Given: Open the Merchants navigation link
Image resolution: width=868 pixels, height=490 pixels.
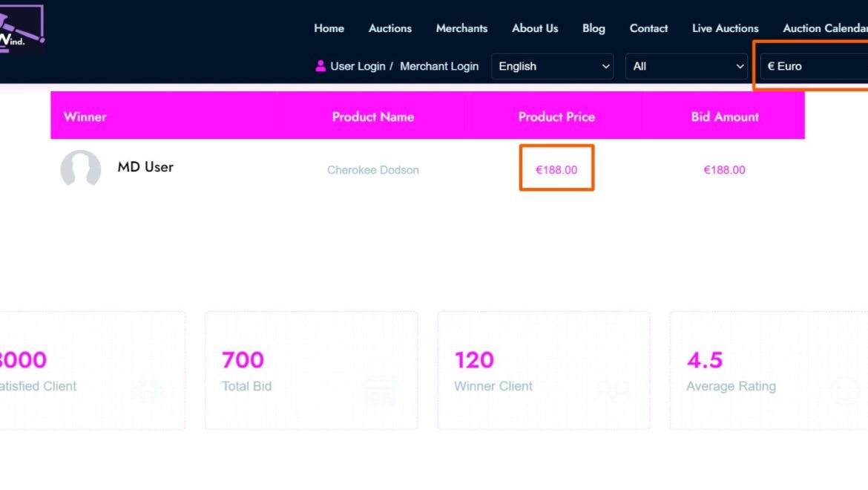Looking at the screenshot, I should 461,28.
